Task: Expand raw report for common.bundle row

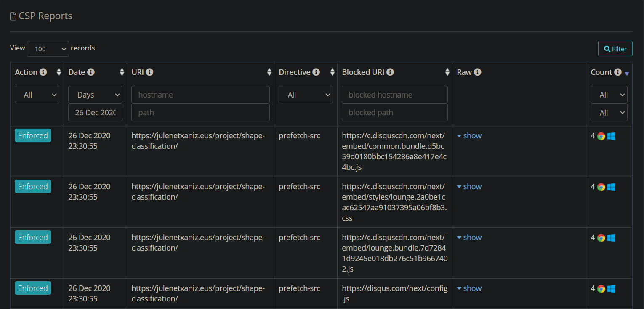Action: 469,136
